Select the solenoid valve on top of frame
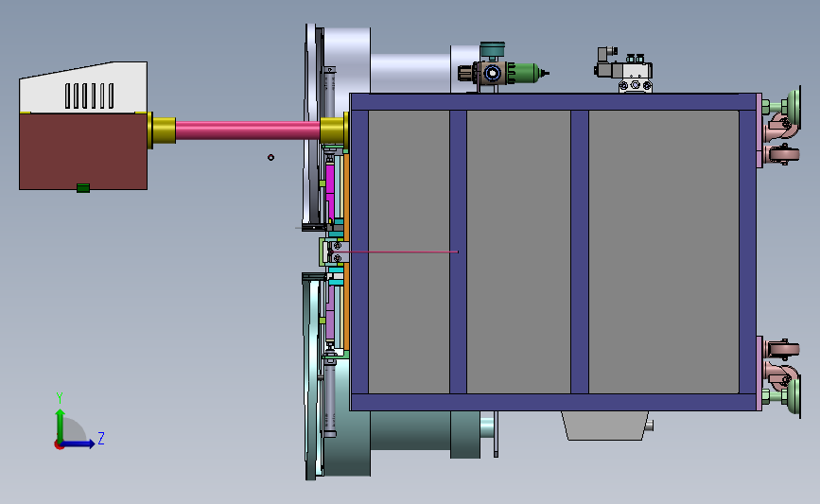820x504 pixels. pos(623,70)
